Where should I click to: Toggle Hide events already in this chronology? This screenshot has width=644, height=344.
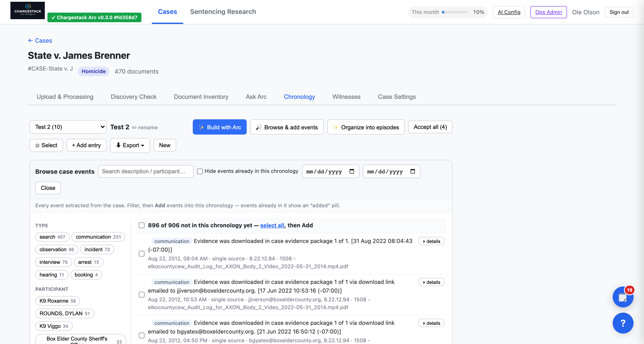point(200,171)
